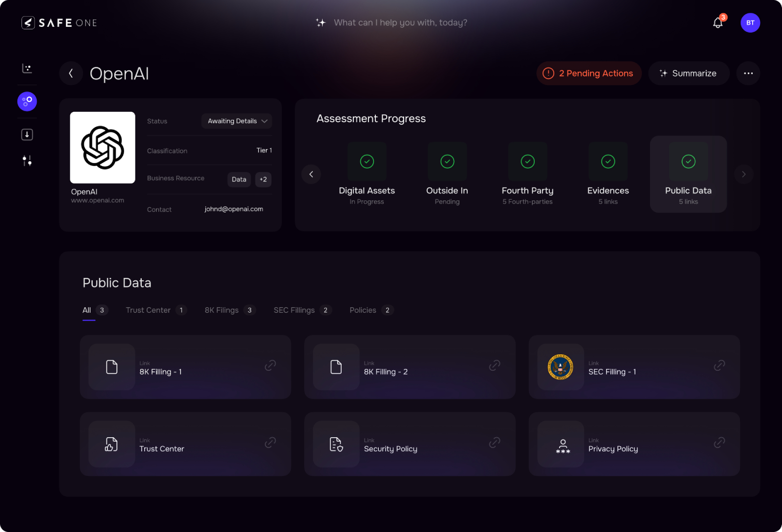Select the Fourth Party assessment step
This screenshot has width=782, height=532.
pos(527,174)
